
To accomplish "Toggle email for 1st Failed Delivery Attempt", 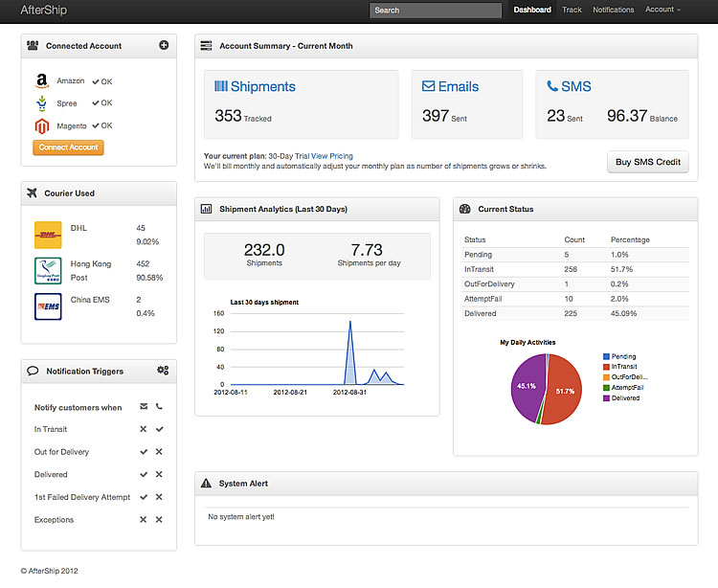I will tap(144, 497).
